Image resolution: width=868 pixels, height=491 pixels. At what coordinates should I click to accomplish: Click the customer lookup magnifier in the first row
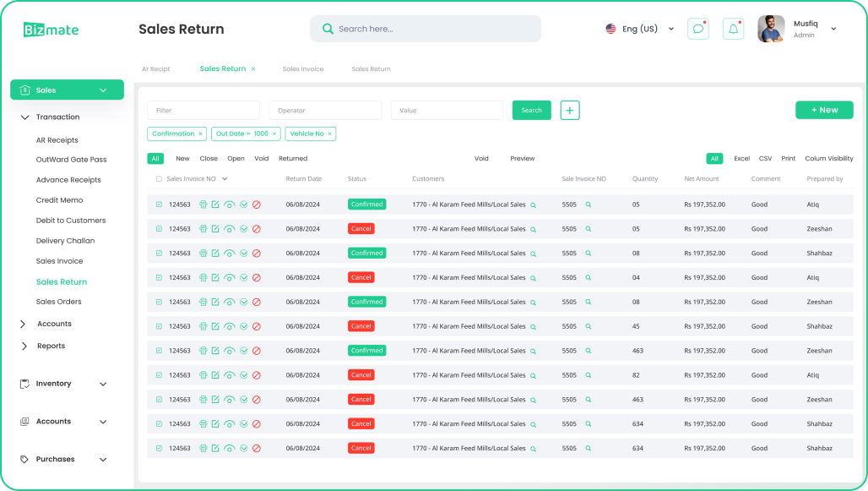pyautogui.click(x=533, y=205)
